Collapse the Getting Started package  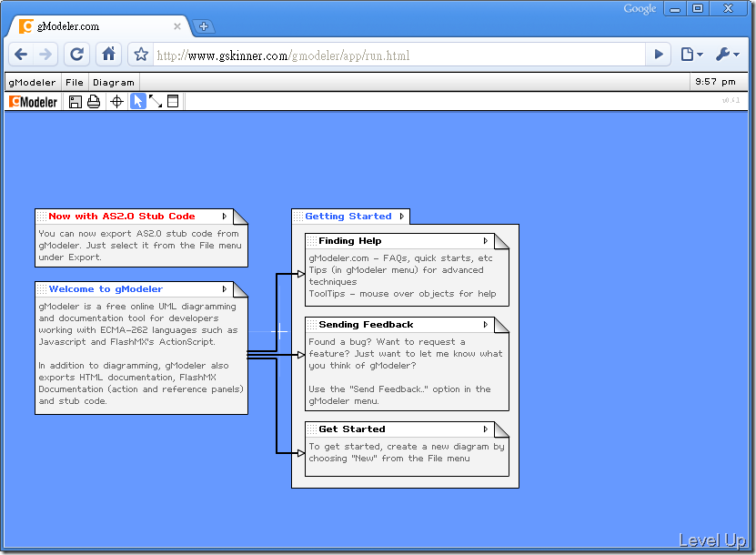tap(401, 217)
